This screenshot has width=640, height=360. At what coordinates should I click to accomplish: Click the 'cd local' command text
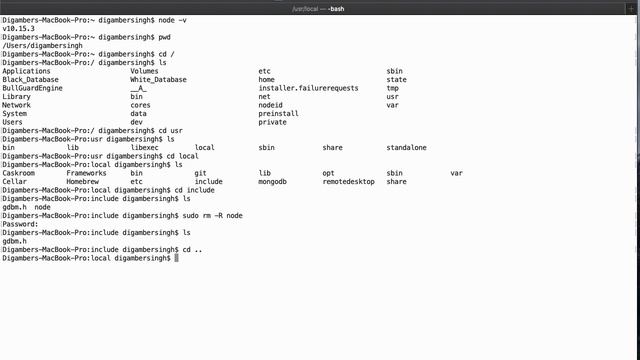[x=182, y=156]
